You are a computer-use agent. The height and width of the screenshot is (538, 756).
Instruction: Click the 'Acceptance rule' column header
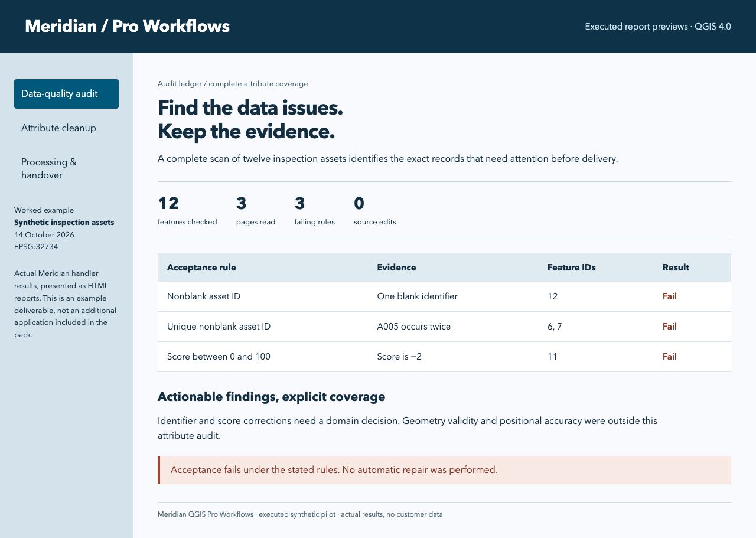click(201, 268)
